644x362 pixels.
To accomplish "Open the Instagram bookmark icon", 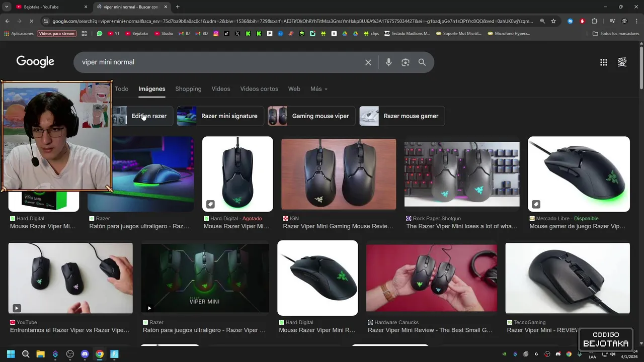I will coord(216,34).
